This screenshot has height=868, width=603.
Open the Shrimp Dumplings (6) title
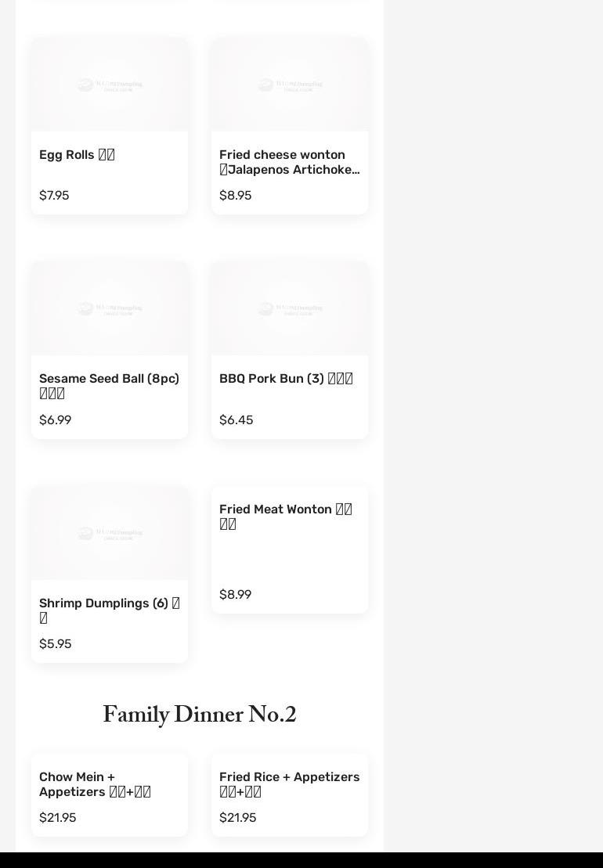[x=109, y=610]
